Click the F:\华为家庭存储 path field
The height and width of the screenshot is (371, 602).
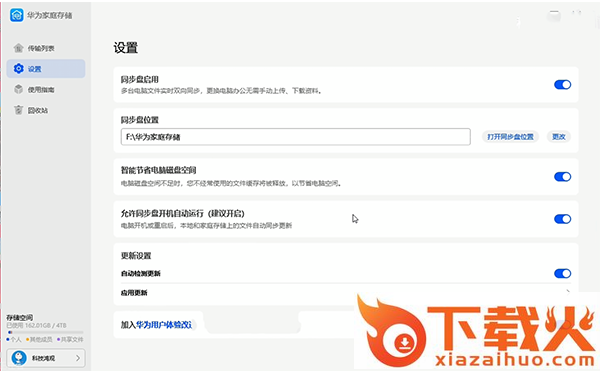[296, 137]
